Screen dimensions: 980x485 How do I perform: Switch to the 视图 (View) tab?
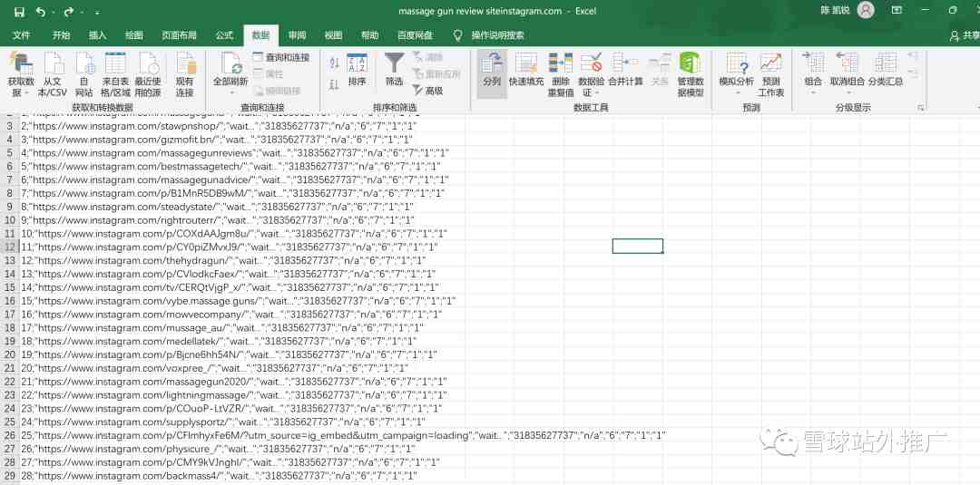point(333,35)
